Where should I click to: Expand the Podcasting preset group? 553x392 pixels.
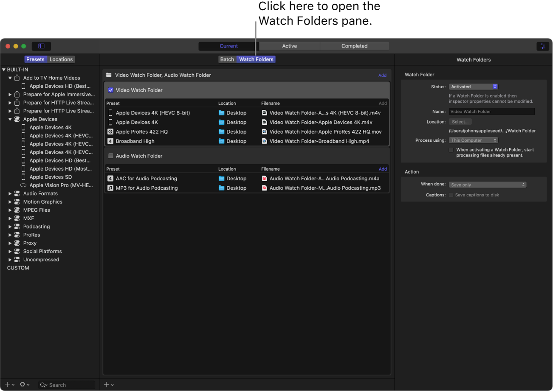10,226
